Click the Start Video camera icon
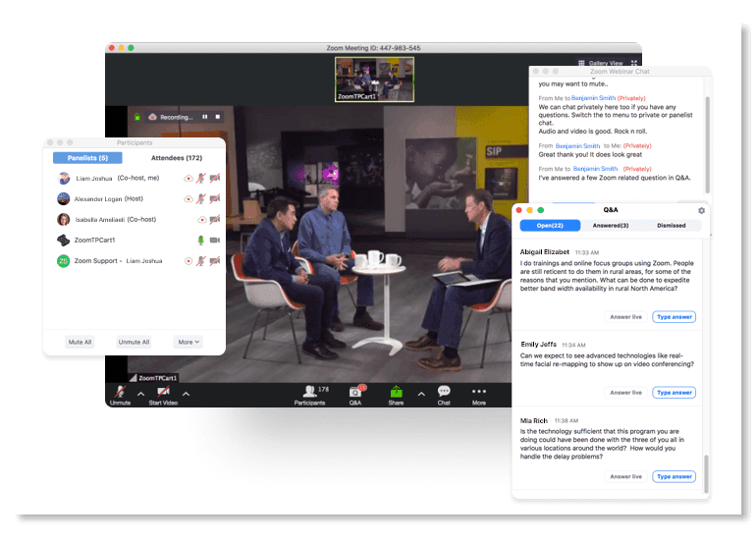 click(163, 391)
